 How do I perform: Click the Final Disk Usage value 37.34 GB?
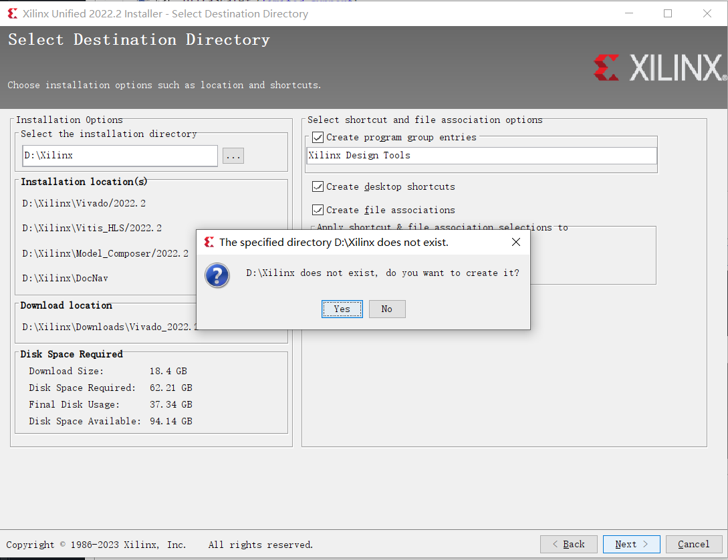click(x=171, y=404)
